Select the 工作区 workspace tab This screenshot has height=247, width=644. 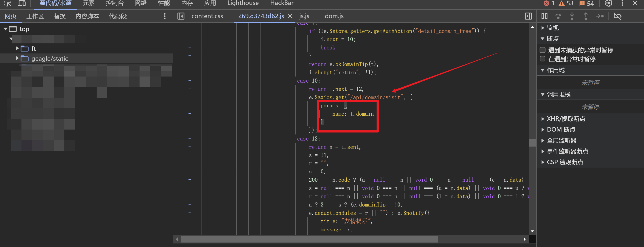tap(35, 16)
